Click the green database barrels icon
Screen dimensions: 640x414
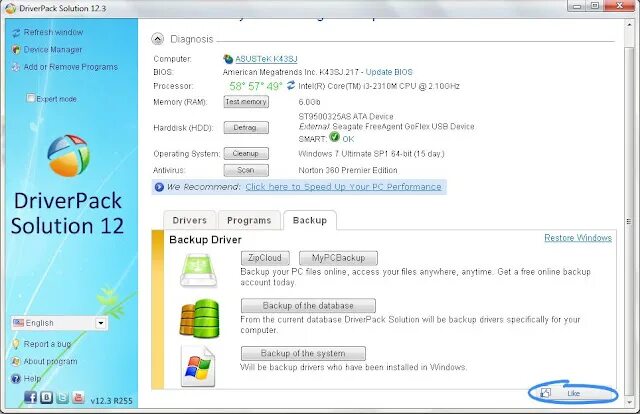tap(200, 318)
